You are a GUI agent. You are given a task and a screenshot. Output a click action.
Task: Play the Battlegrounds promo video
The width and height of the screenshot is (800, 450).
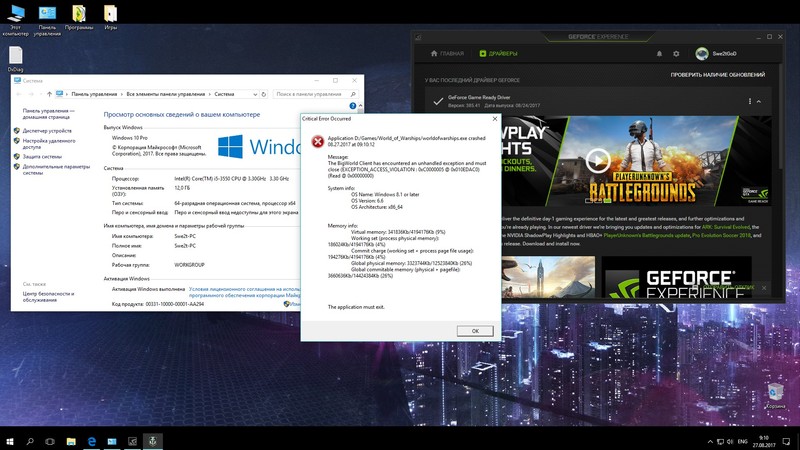coord(597,160)
